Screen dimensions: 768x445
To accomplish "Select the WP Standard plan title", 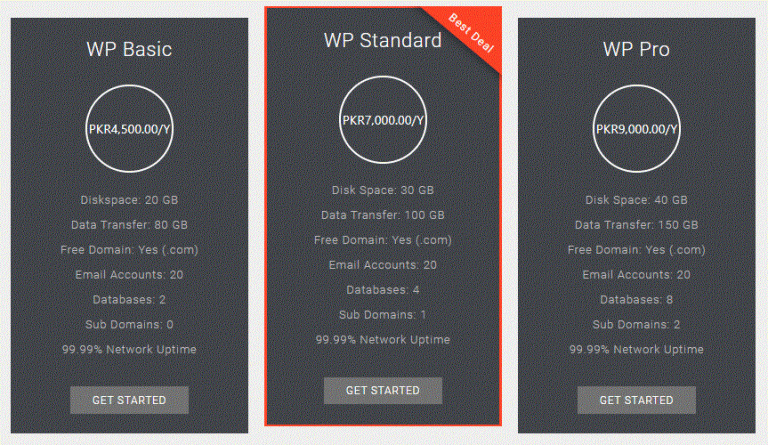I will (383, 40).
